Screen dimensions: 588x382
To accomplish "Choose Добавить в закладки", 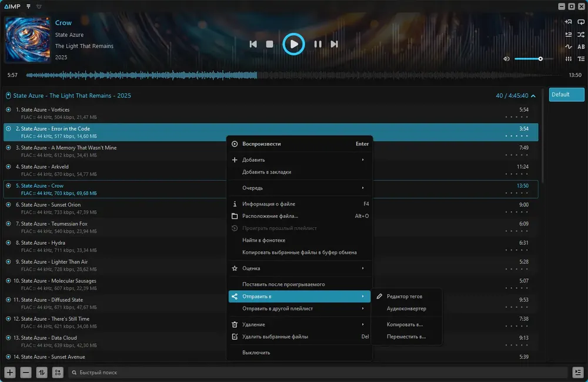I will point(300,172).
